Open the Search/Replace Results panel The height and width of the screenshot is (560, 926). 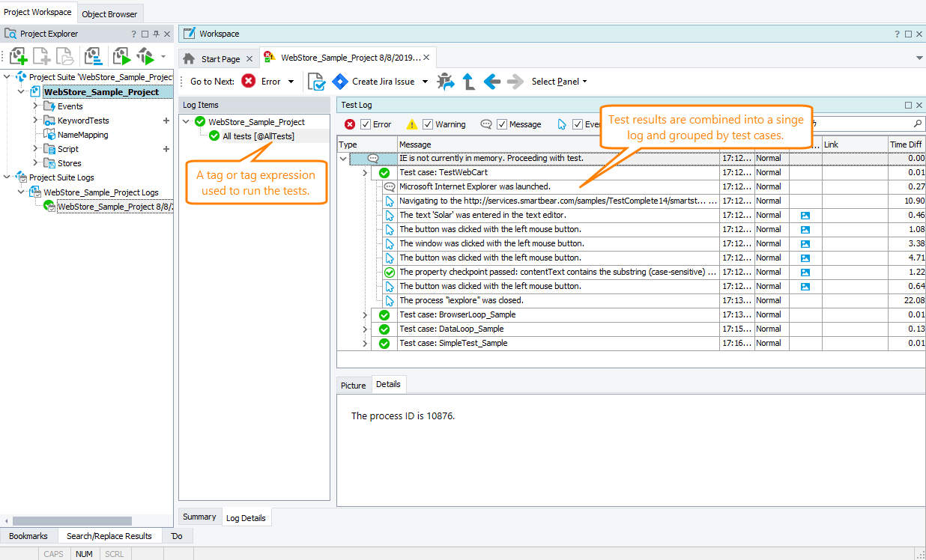pyautogui.click(x=109, y=535)
